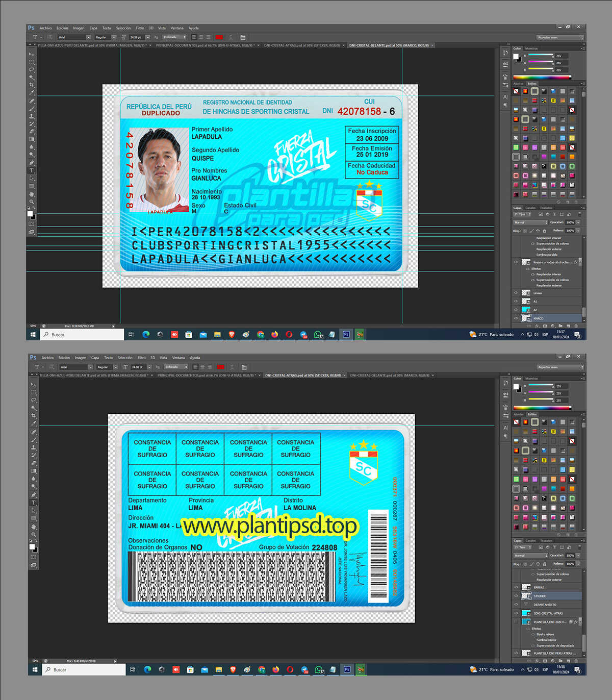Open the Ventana menu in DNI-CRISTAL-ATRAS window
This screenshot has height=700, width=612.
(x=178, y=358)
